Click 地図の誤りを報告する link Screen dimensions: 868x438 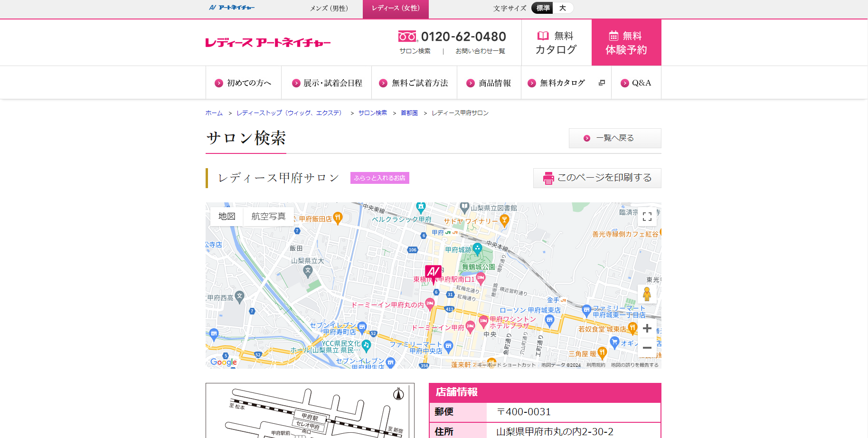click(x=634, y=365)
